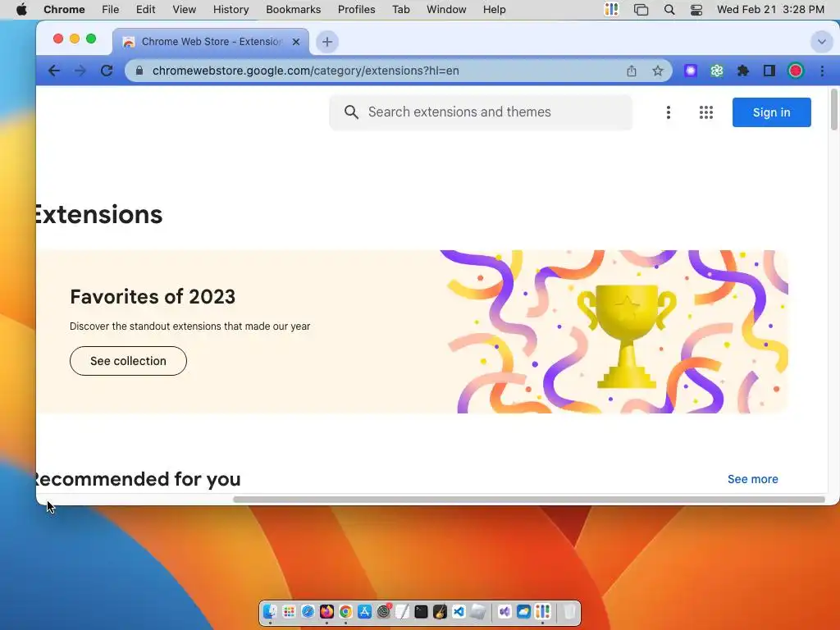
Task: Open the green knot-shaped extension icon
Action: 717,71
